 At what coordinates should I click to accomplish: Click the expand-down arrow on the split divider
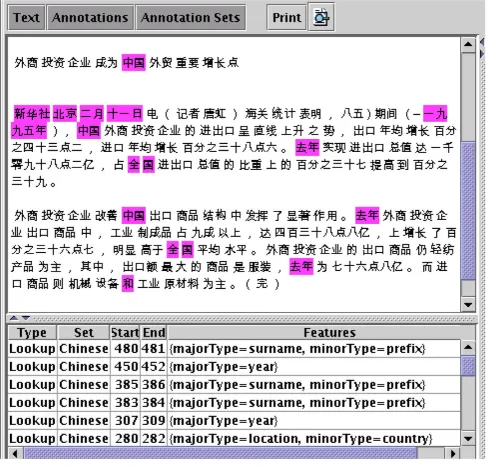26,318
